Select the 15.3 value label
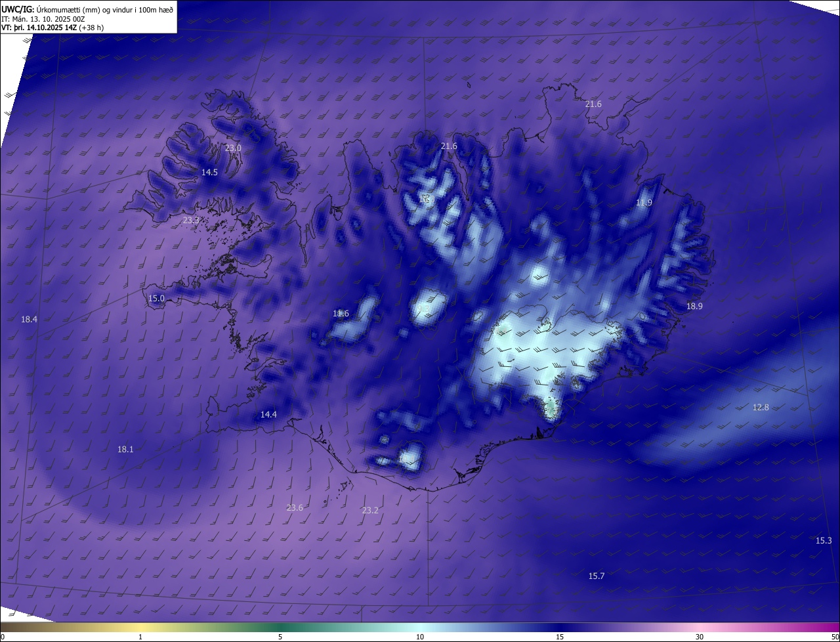 824,541
